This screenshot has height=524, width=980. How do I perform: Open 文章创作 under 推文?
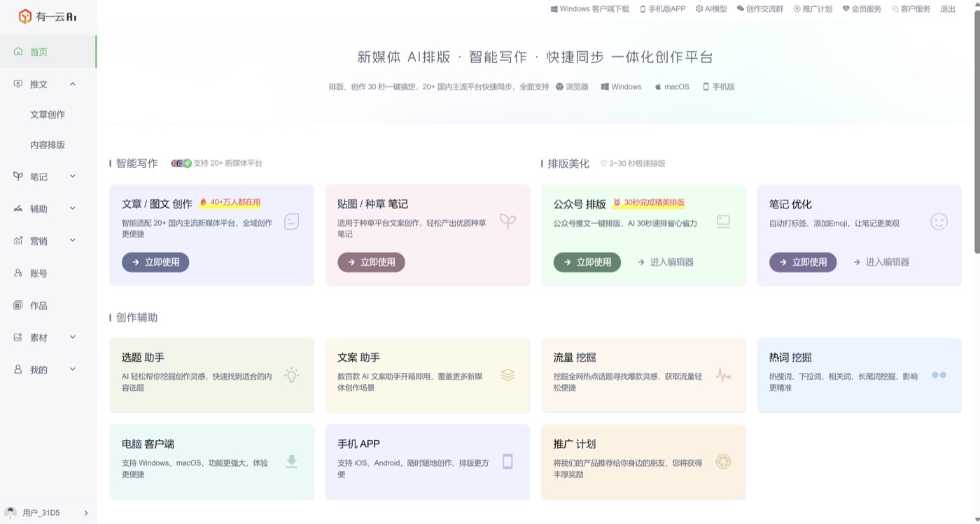click(x=48, y=115)
